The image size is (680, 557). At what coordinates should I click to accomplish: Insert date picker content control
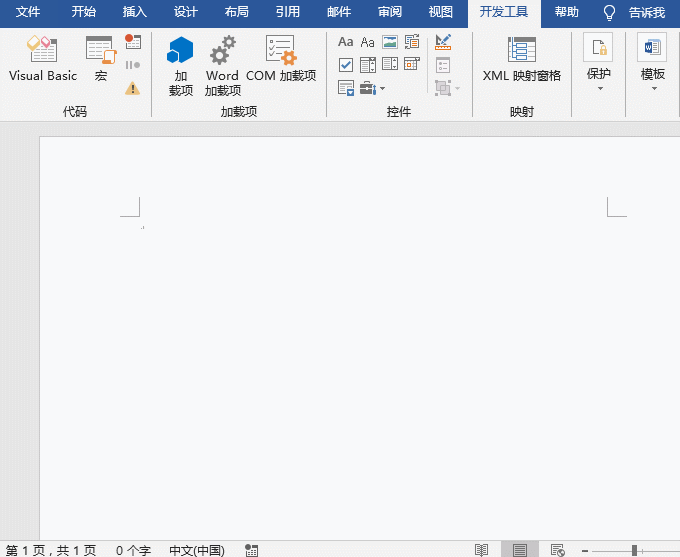click(412, 64)
